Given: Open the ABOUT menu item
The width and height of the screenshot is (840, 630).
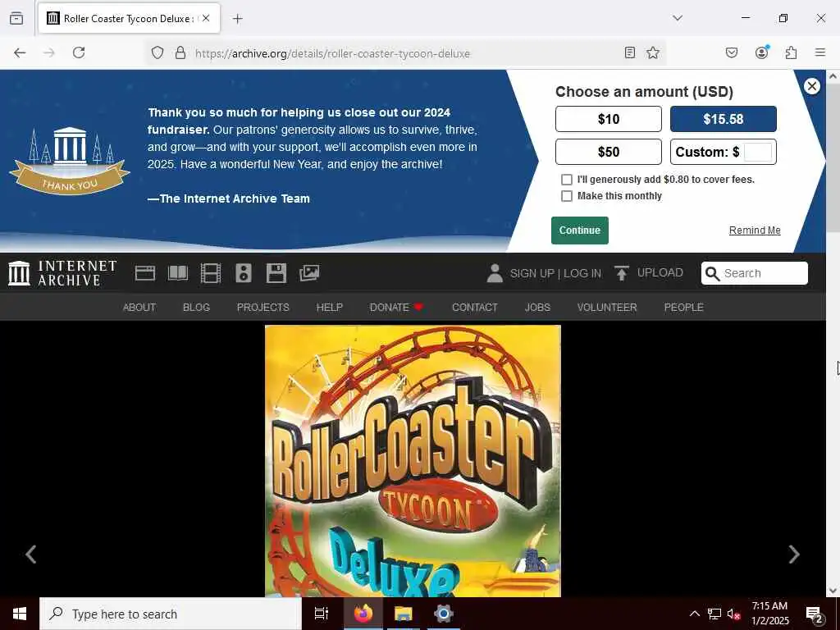Looking at the screenshot, I should 139,308.
